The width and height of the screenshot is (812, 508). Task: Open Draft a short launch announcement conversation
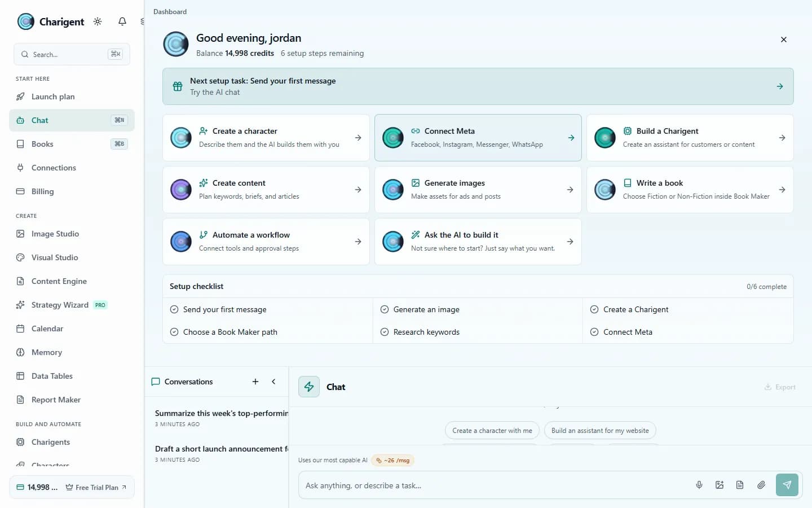(x=221, y=454)
